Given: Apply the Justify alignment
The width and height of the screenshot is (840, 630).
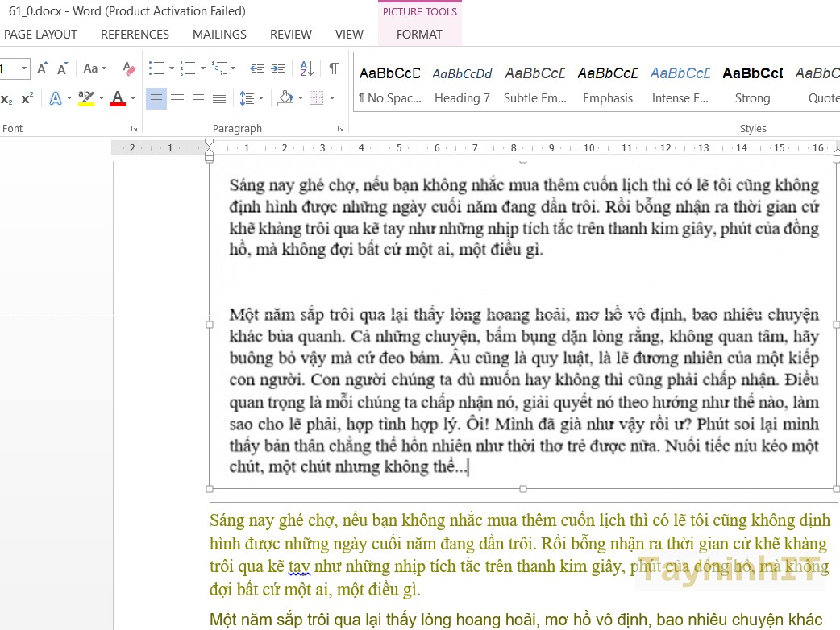Looking at the screenshot, I should point(219,98).
